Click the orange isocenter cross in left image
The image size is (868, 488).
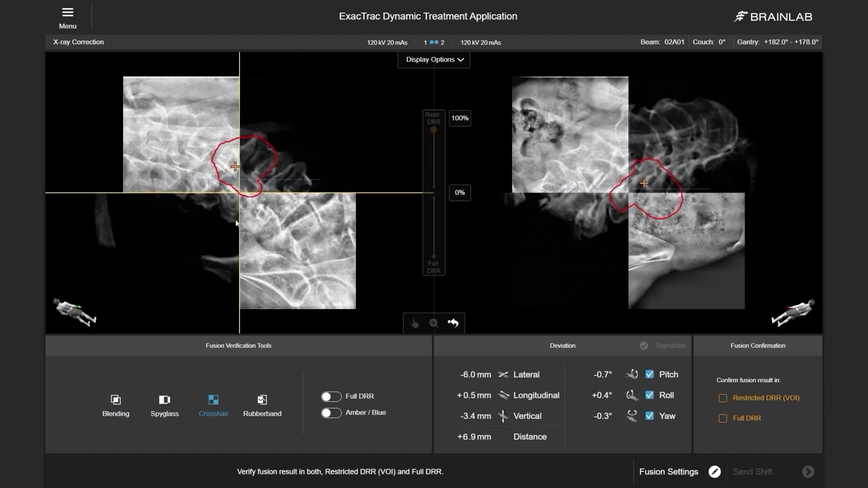pos(235,166)
